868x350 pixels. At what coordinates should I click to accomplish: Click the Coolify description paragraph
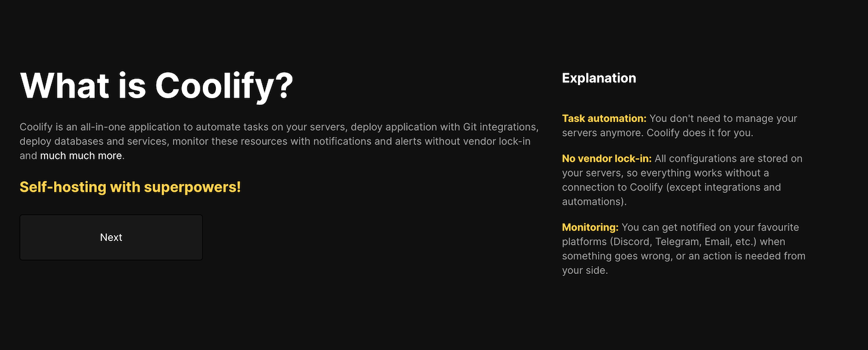[x=279, y=141]
